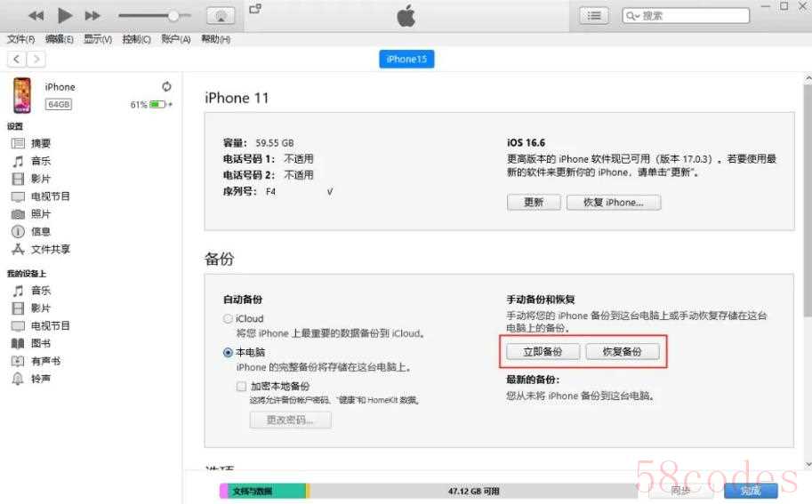Click the 立即备份 button
Screen dimensions: 812x504
(x=543, y=352)
